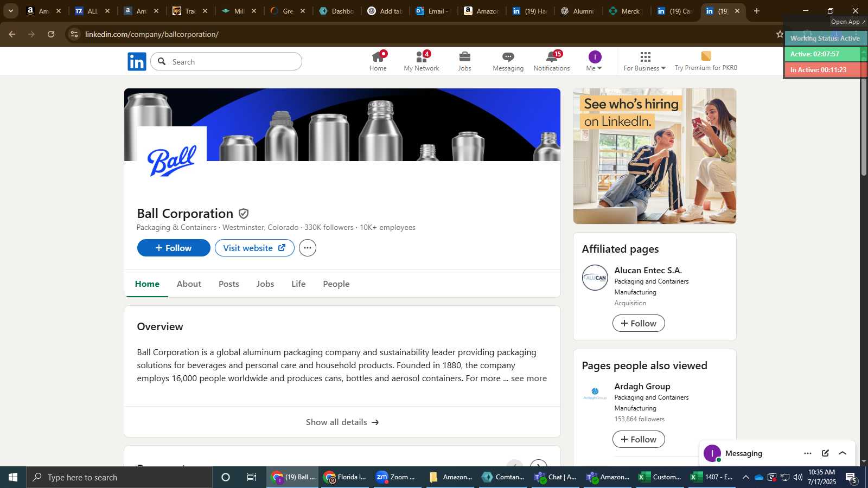
Task: Click next carousel arrow button
Action: (538, 464)
